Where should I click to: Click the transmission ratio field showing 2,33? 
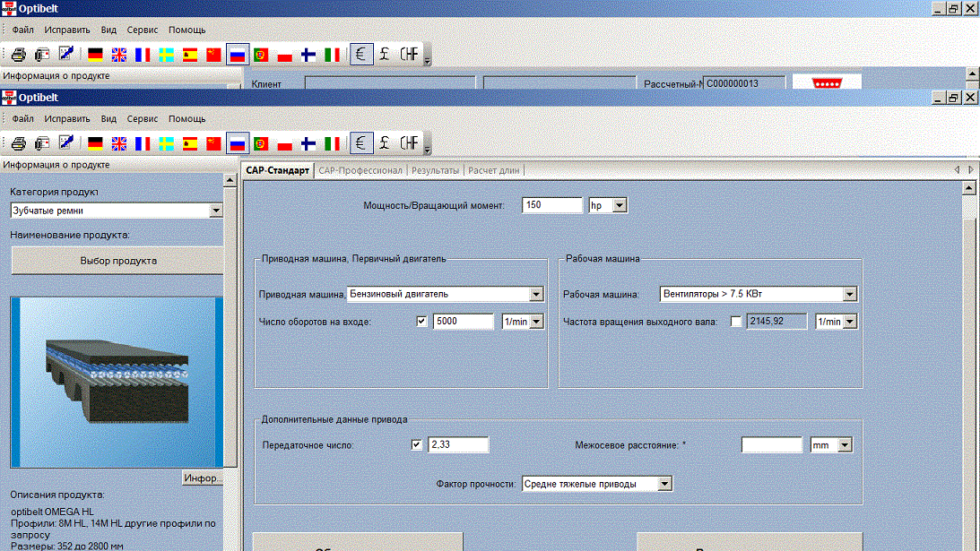point(458,444)
